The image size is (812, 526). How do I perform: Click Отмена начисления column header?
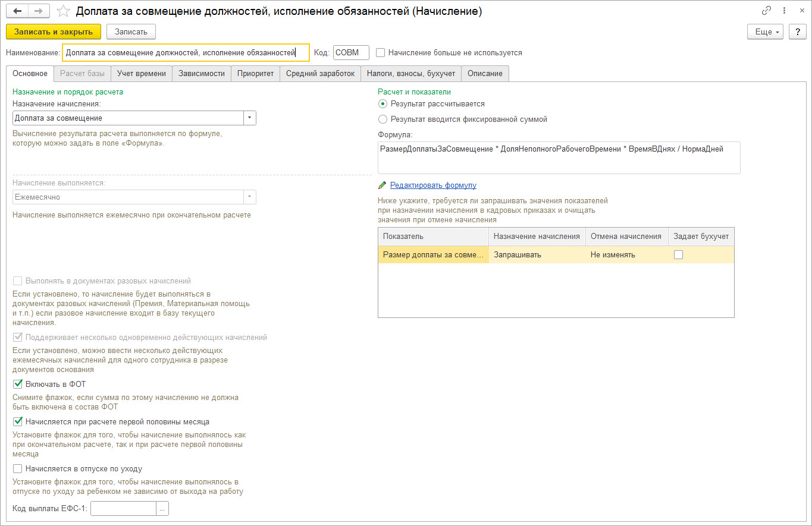coord(627,236)
